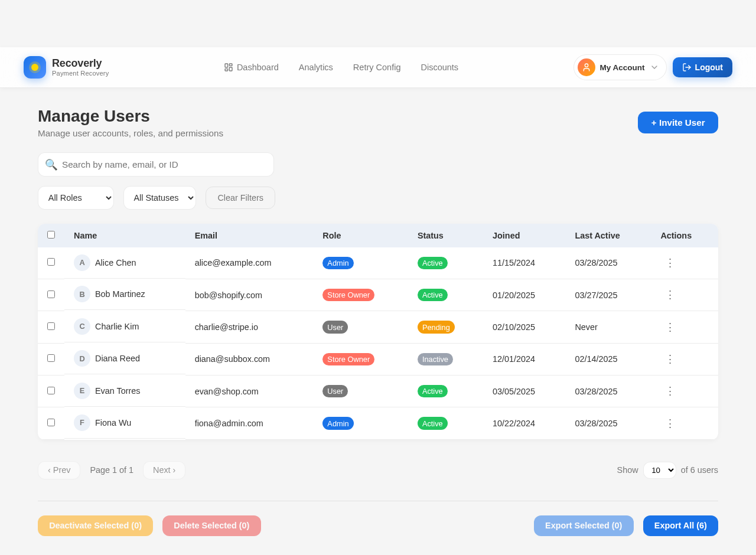Click the Next page button
756x555 pixels.
pos(164,470)
